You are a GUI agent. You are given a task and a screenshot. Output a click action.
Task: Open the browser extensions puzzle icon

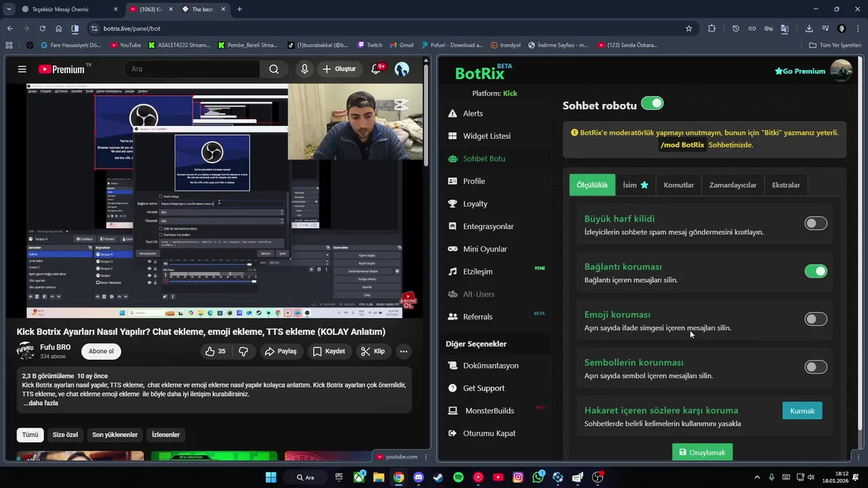click(x=711, y=28)
